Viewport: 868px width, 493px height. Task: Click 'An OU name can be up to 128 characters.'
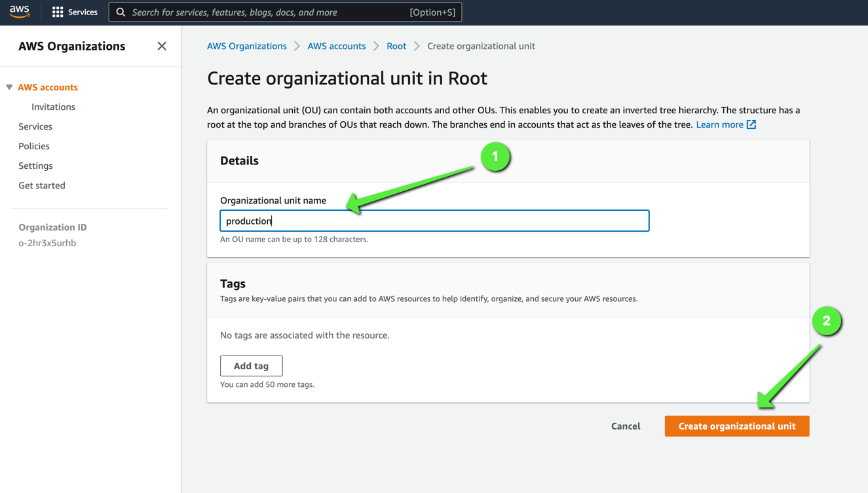(294, 239)
